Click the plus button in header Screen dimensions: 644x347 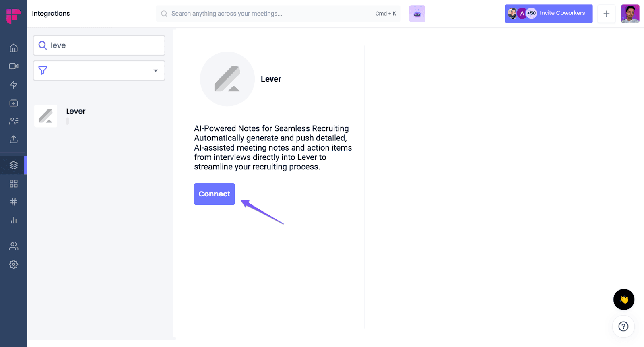click(x=607, y=14)
